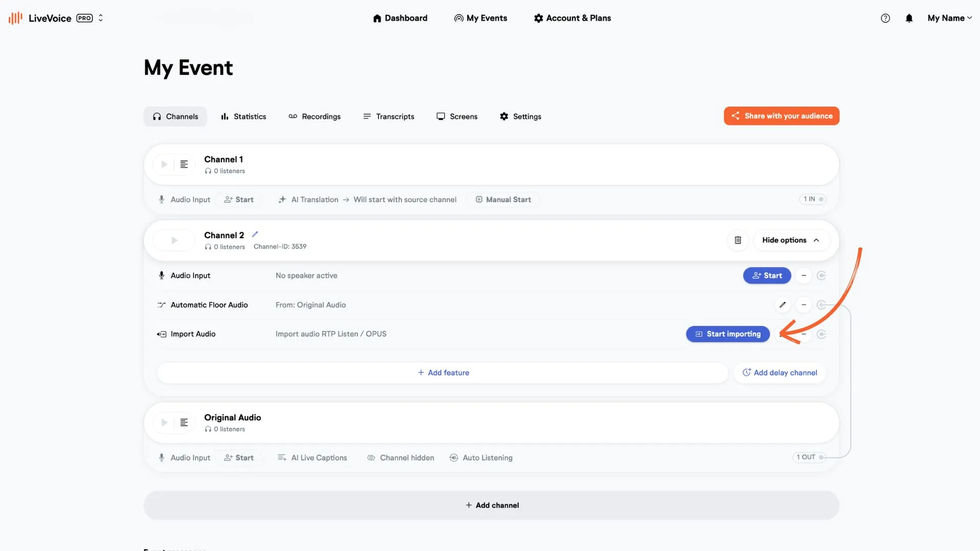
Task: Switch to the Recordings tab
Action: tap(314, 116)
